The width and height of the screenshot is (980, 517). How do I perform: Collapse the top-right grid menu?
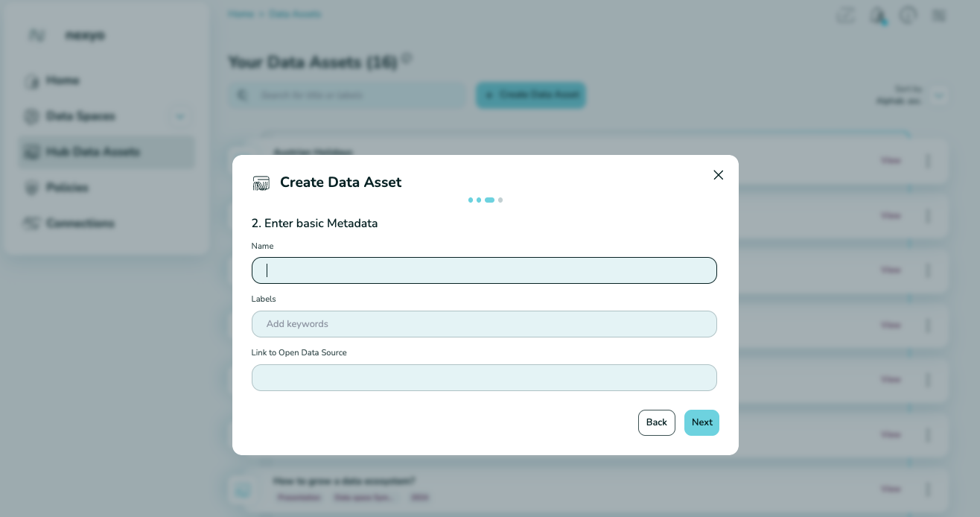pyautogui.click(x=939, y=15)
